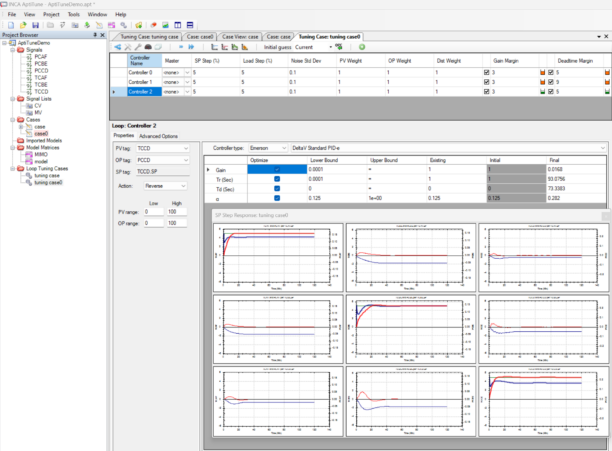Click the Save icon in main toolbar
The image size is (612, 451).
(x=37, y=24)
